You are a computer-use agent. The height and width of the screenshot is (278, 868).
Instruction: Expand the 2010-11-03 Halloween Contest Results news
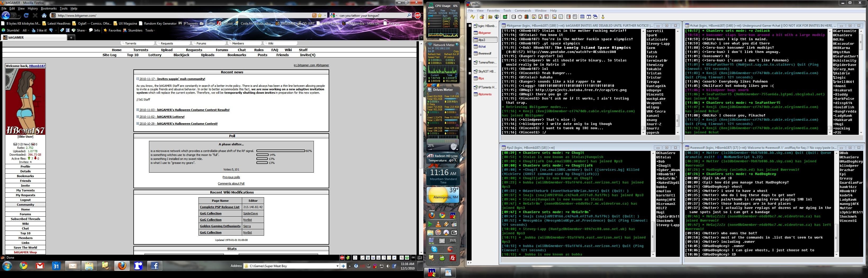(x=138, y=110)
